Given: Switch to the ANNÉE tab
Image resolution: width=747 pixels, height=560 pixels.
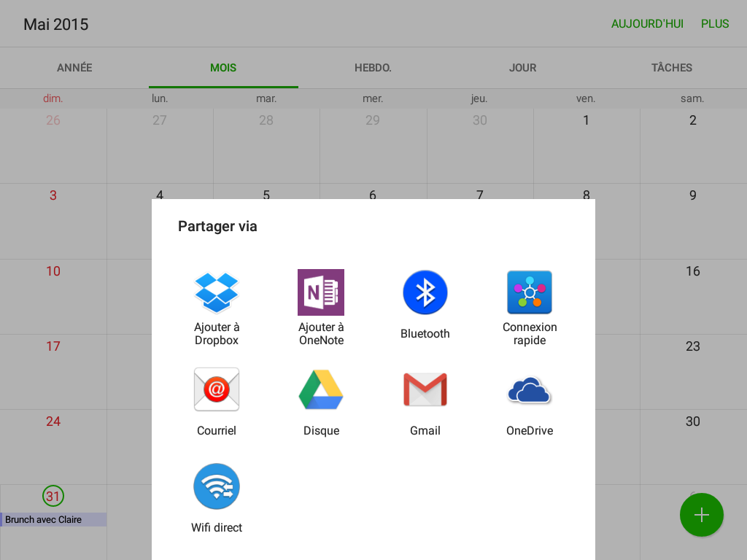Looking at the screenshot, I should point(74,68).
